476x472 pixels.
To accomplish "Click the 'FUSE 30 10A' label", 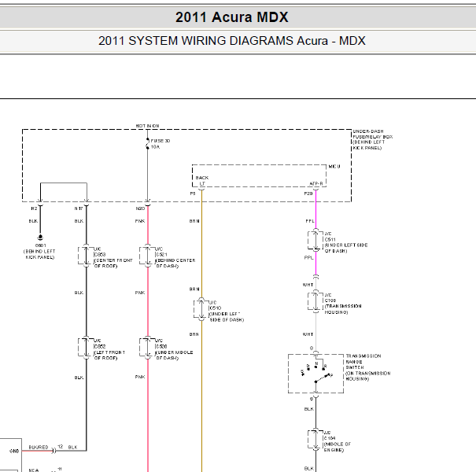I will coord(161,144).
